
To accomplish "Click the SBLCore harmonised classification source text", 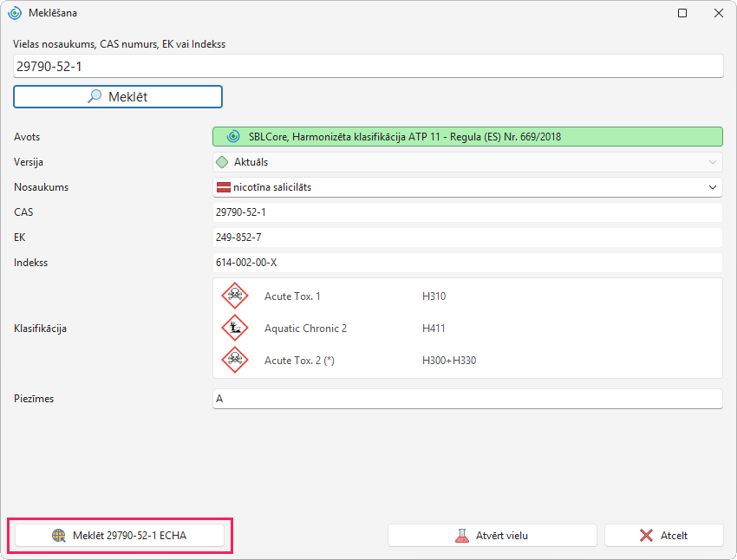I will [x=405, y=137].
